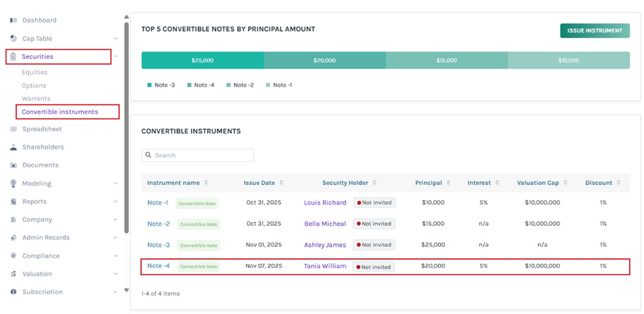
Task: Open the Note -4 instrument link
Action: point(158,266)
